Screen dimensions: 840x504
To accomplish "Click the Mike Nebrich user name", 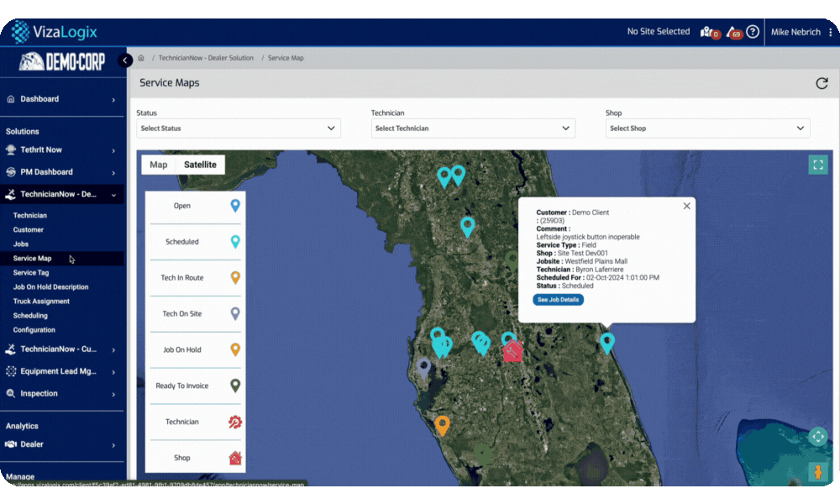I will tap(795, 32).
